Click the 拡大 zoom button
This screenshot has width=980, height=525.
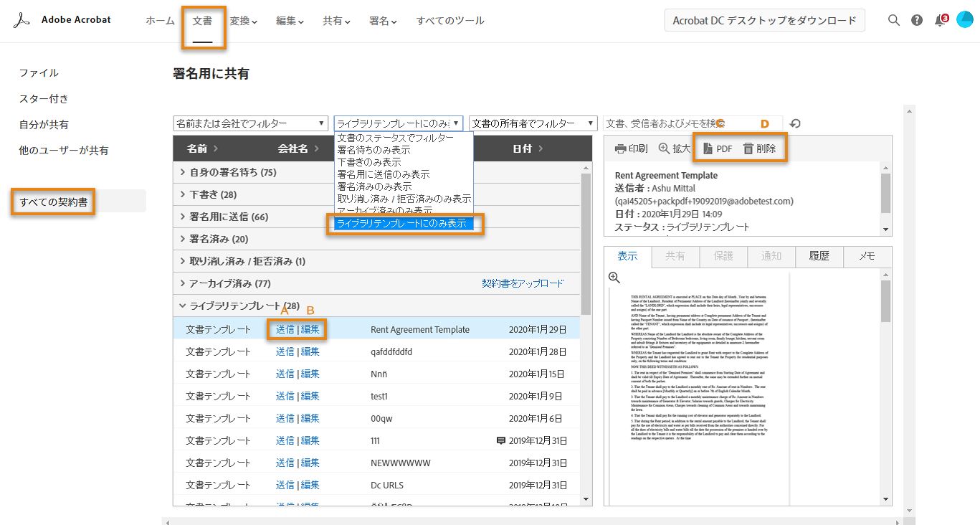[x=674, y=148]
